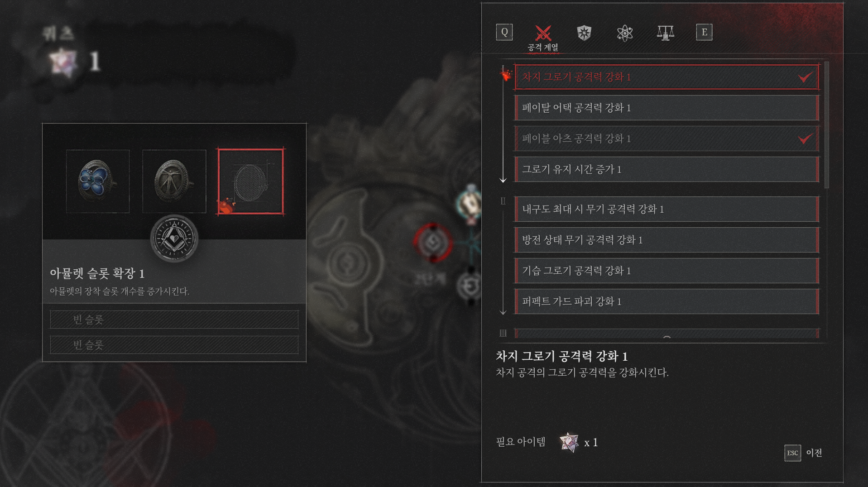The width and height of the screenshot is (868, 487).
Task: Click the E next-tab key icon
Action: [704, 32]
